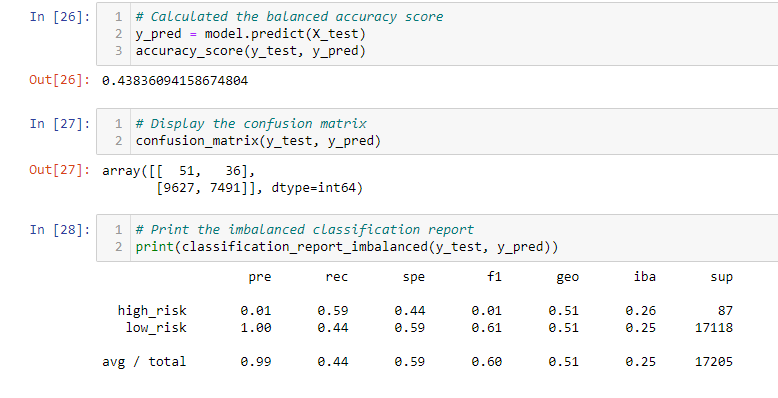The width and height of the screenshot is (778, 398).
Task: Select avg / total f1 value 0.60
Action: coord(487,362)
